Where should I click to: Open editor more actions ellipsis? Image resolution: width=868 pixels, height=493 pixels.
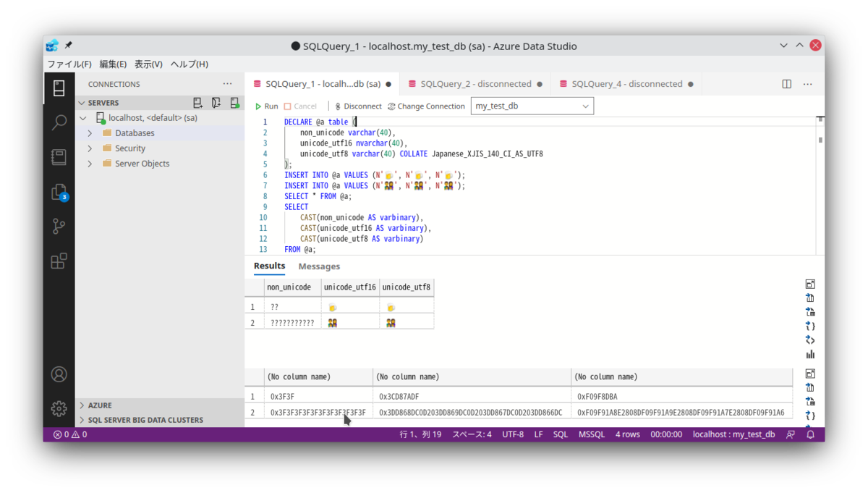coord(808,84)
